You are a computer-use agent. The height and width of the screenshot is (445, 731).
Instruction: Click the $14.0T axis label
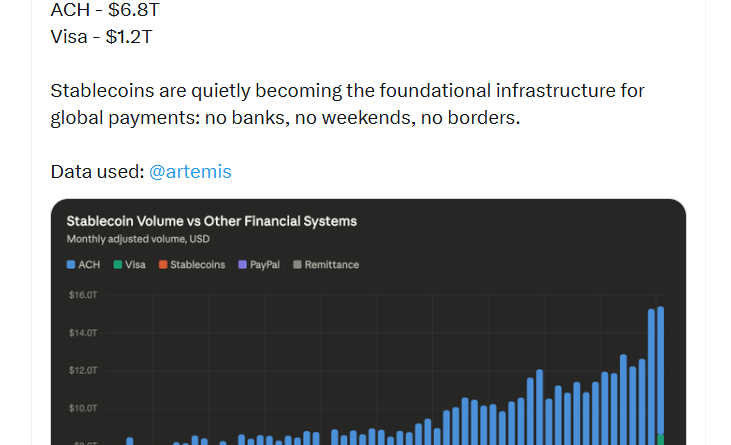82,332
